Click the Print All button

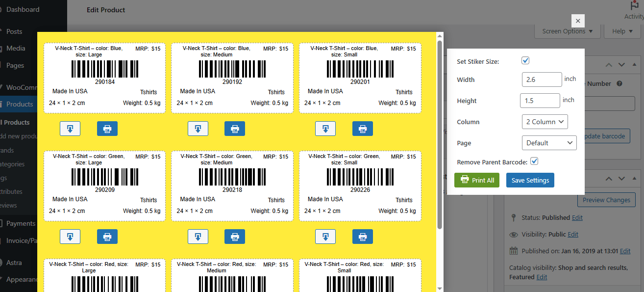(x=476, y=180)
